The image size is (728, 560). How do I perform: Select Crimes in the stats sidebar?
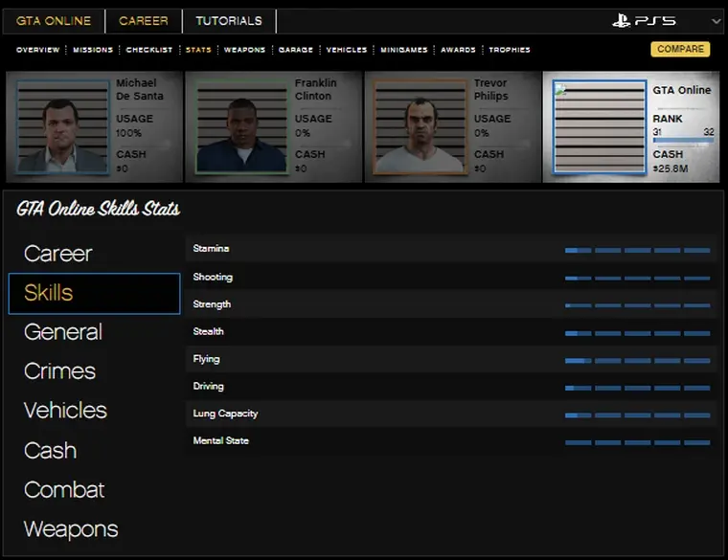tap(59, 371)
